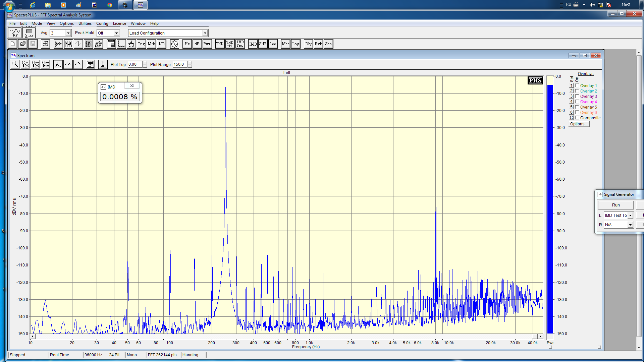Open a file via the folder icon
The width and height of the screenshot is (644, 362).
23,44
